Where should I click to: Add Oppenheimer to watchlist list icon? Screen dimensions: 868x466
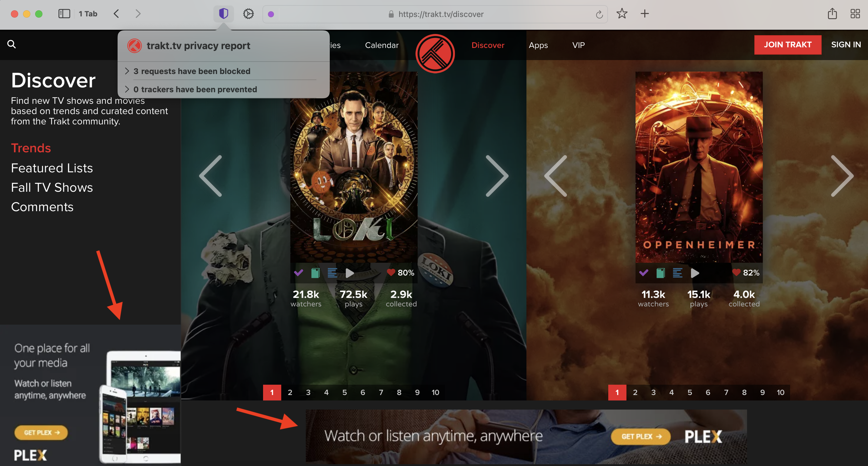[x=677, y=273]
